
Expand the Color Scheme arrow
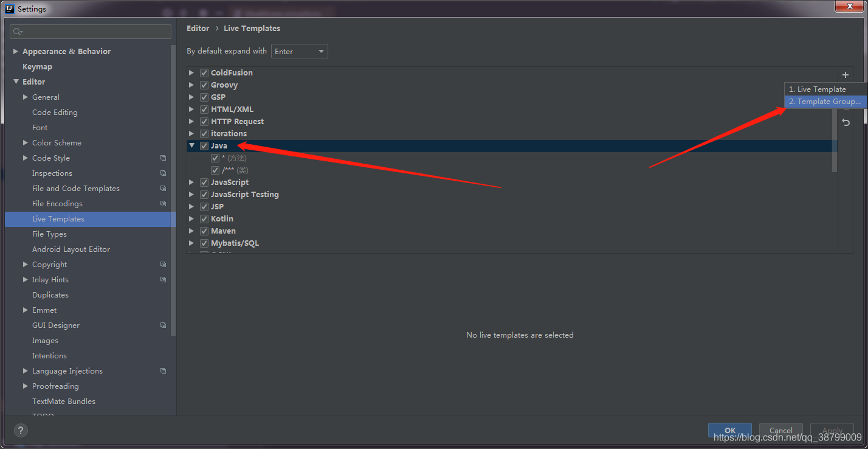tap(25, 143)
